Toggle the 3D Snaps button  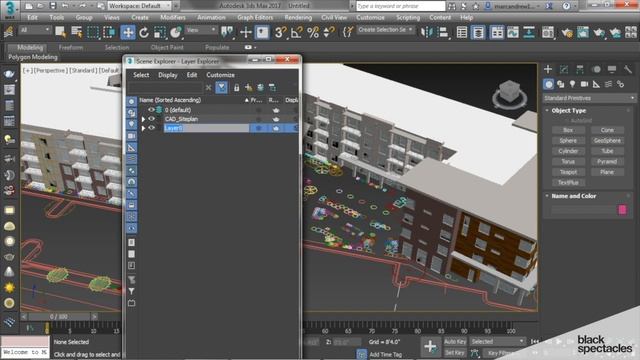280,32
